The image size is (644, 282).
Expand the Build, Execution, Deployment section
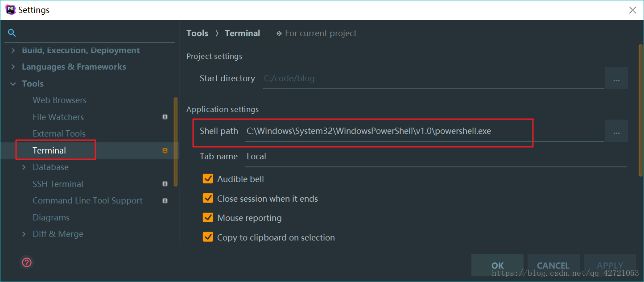[13, 50]
